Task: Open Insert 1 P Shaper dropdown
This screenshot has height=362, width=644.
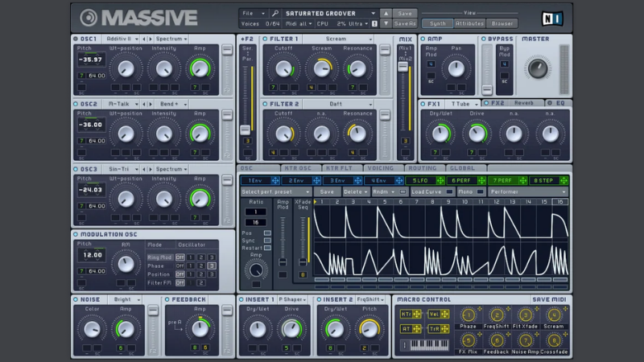Action: click(x=293, y=299)
